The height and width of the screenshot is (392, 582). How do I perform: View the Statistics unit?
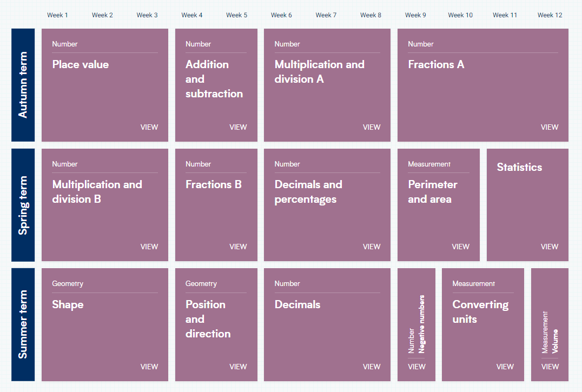click(x=550, y=246)
